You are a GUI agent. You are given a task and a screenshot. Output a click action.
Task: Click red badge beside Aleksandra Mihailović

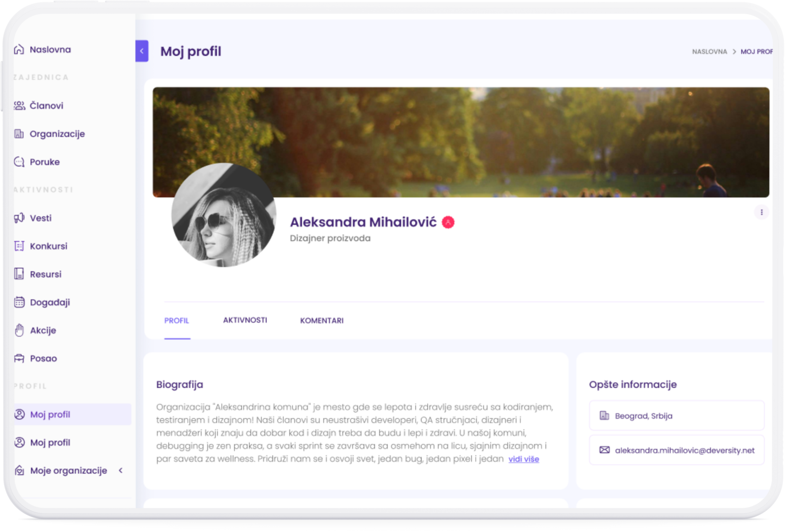[448, 222]
